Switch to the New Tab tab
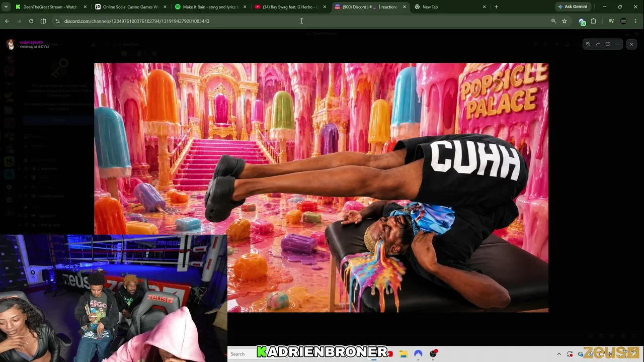This screenshot has height=362, width=644. [450, 7]
